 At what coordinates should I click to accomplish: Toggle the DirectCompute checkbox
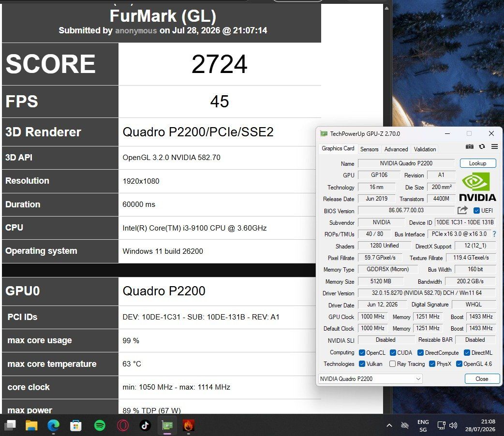tap(420, 353)
